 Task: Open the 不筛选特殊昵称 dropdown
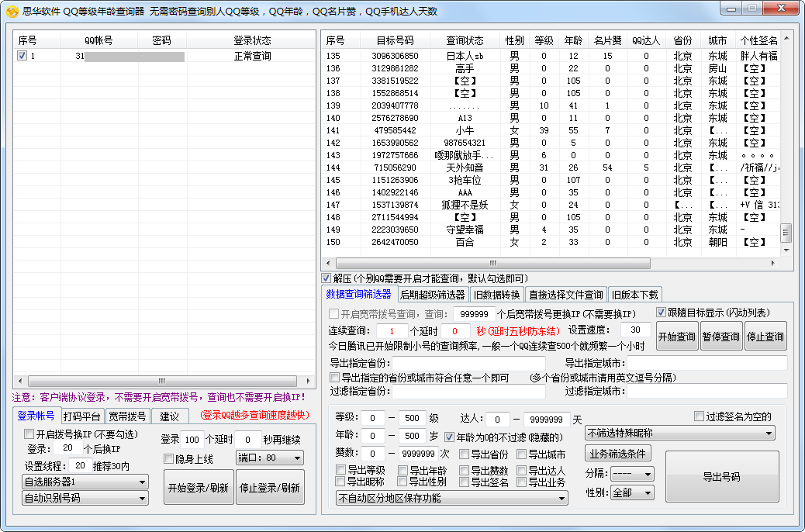680,433
